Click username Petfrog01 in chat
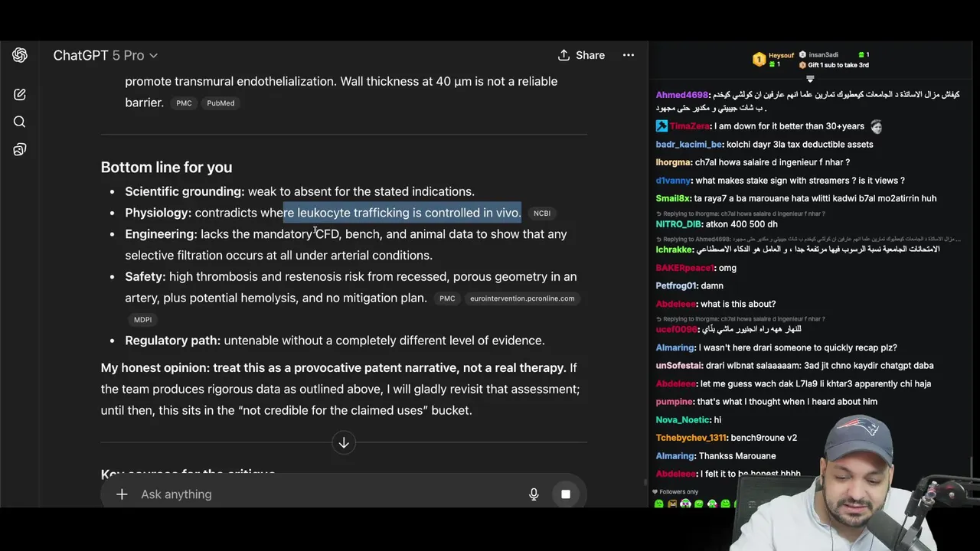The height and width of the screenshot is (551, 980). tap(677, 285)
